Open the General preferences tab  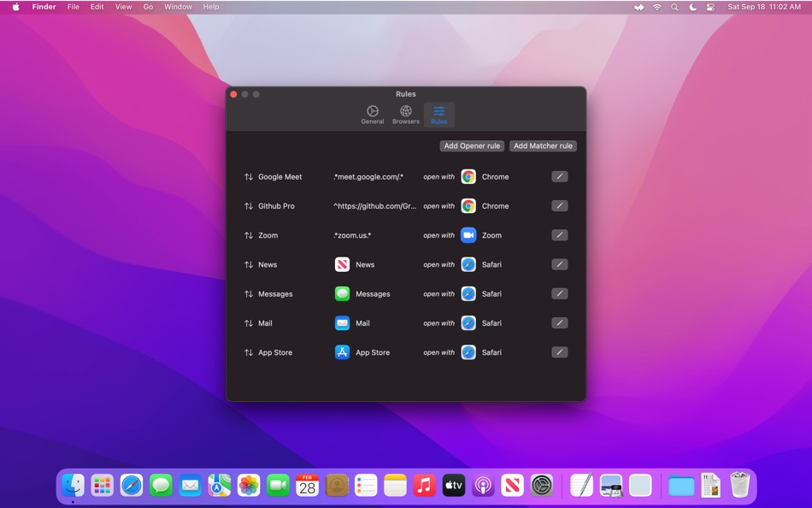tap(373, 115)
